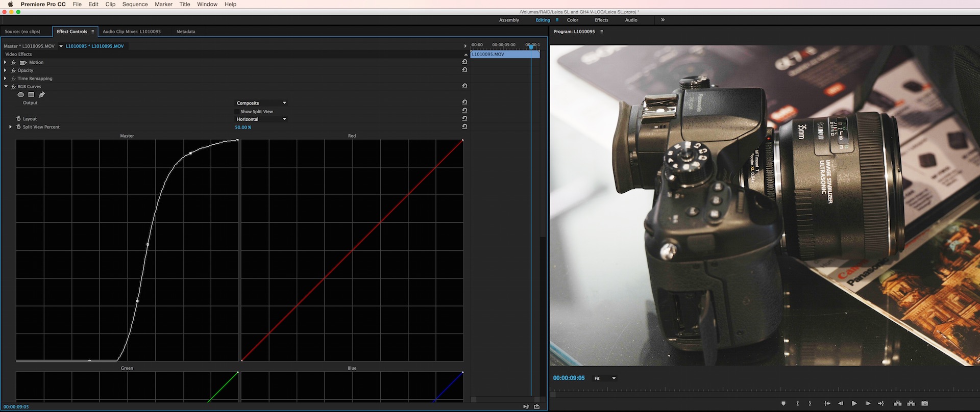Open the master clip dropdown arrow
This screenshot has height=412, width=980.
(x=61, y=46)
